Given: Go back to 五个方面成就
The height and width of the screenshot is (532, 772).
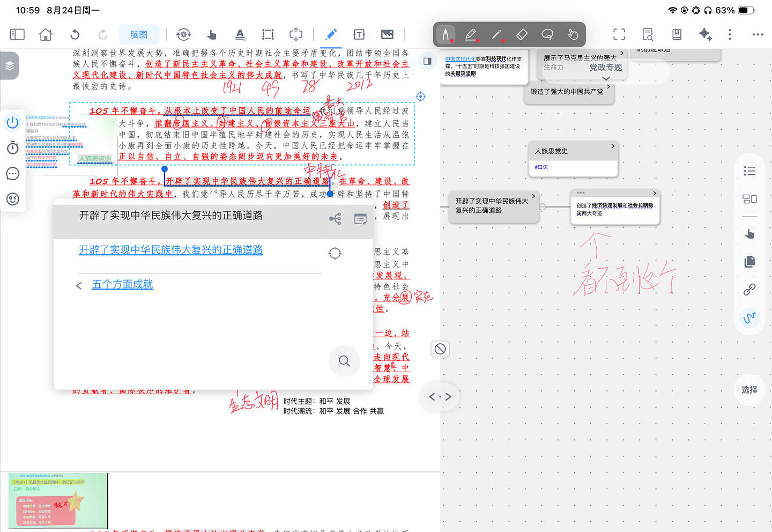Looking at the screenshot, I should point(122,285).
